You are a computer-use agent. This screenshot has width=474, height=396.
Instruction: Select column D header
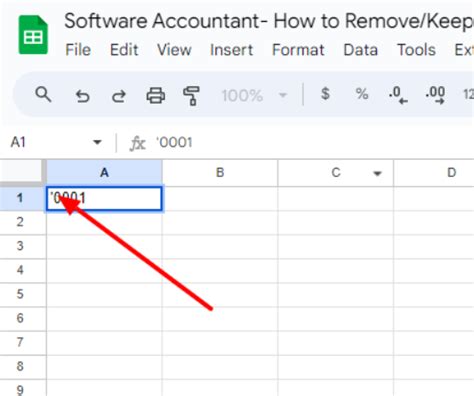(434, 173)
